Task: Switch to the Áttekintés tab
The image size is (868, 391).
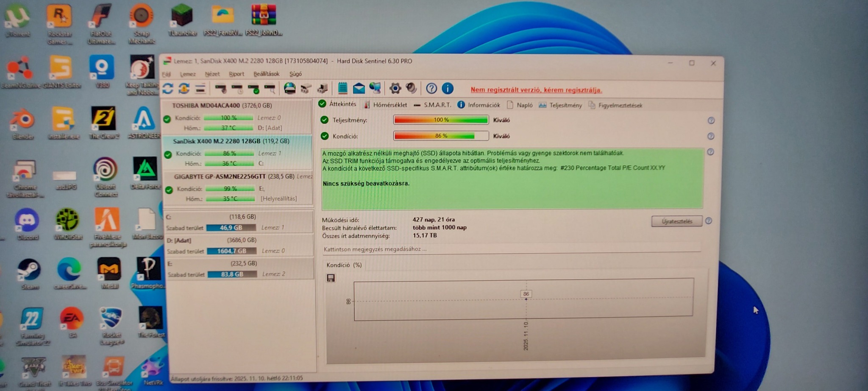Action: 338,104
